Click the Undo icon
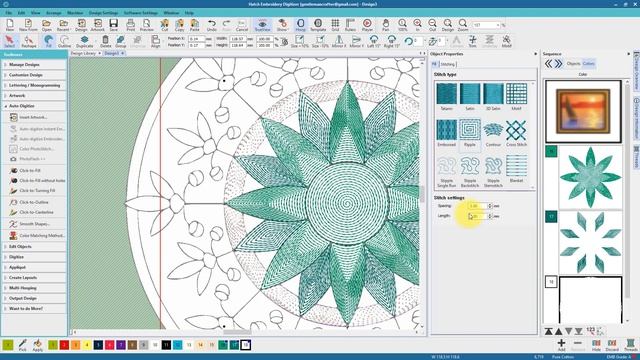The width and height of the screenshot is (640, 360). [211, 25]
